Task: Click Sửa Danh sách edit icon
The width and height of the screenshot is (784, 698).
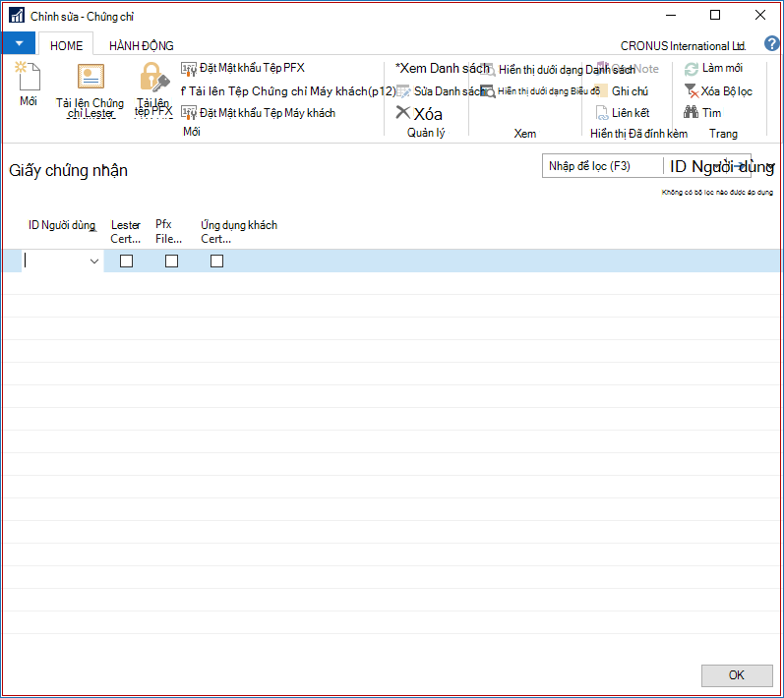Action: click(x=403, y=91)
